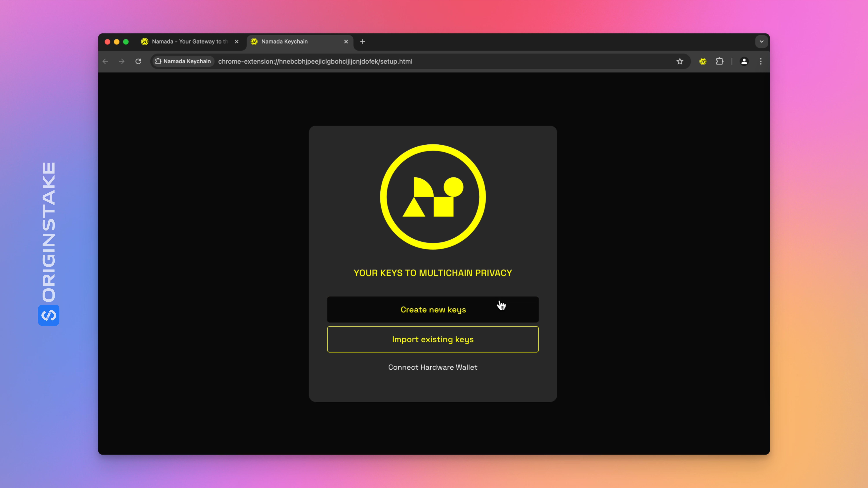
Task: Click the YOUR KEYS TO MULTICHAIN PRIVACY heading
Action: (x=433, y=273)
